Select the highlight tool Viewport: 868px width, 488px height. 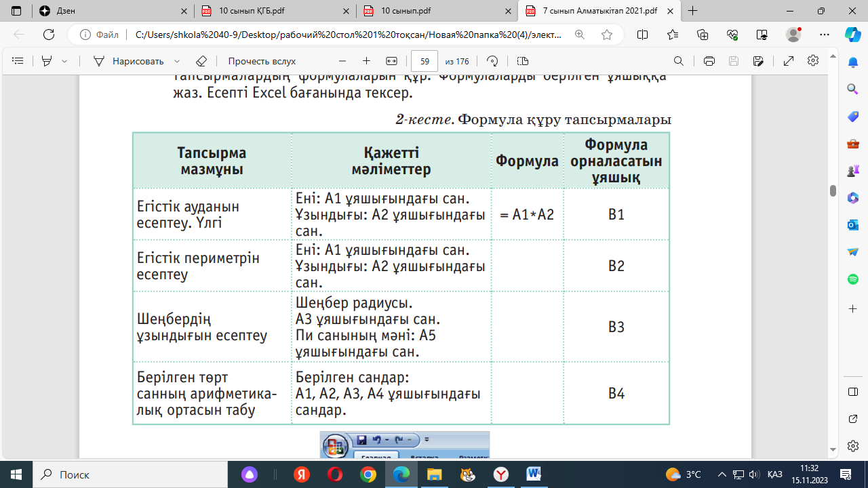tap(47, 61)
